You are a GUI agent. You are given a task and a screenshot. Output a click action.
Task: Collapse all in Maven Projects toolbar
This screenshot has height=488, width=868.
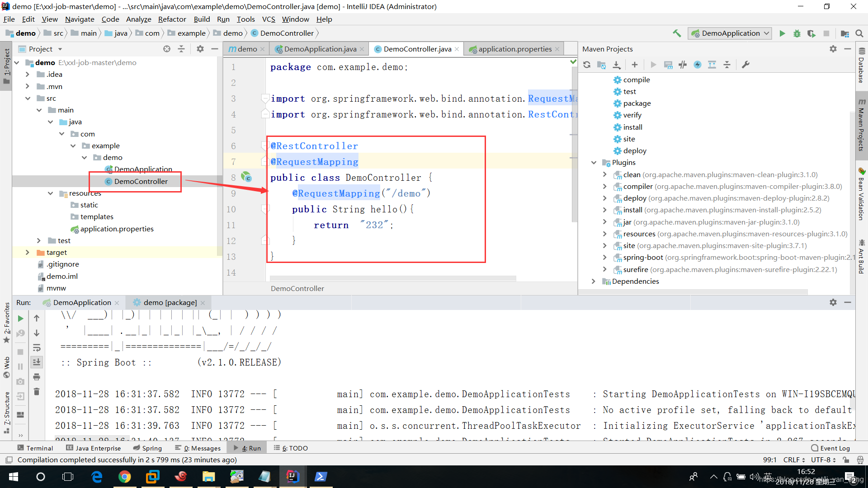point(727,65)
